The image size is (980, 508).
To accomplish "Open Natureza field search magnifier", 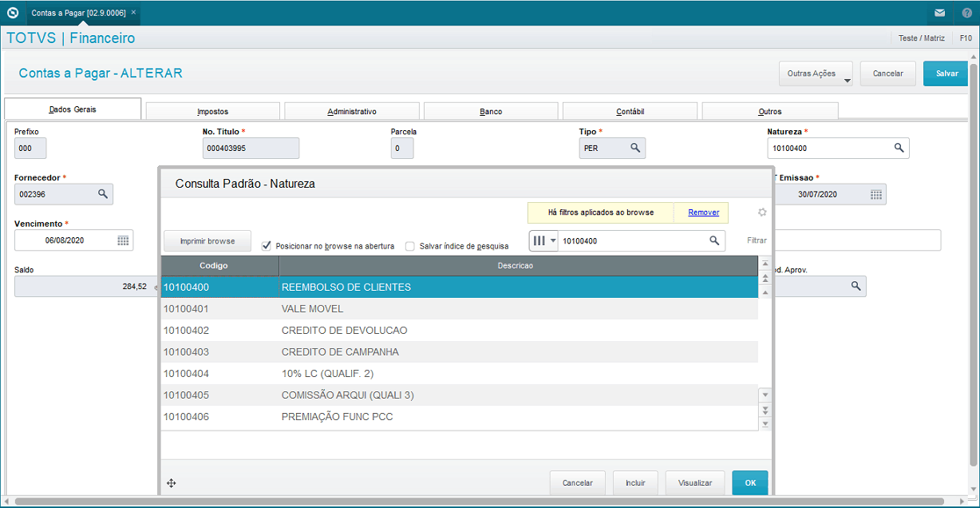I will [899, 148].
